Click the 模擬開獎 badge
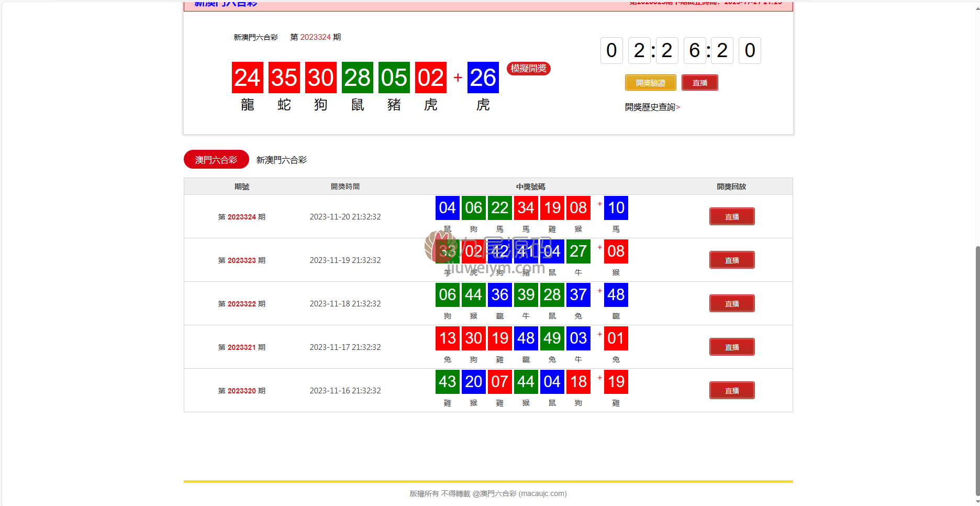 528,69
